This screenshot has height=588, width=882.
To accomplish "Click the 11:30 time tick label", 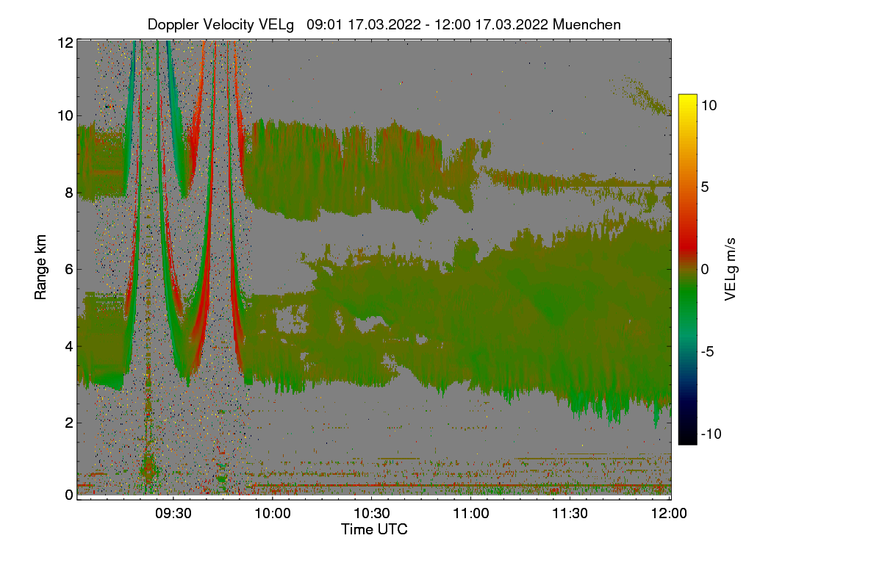I will click(570, 514).
